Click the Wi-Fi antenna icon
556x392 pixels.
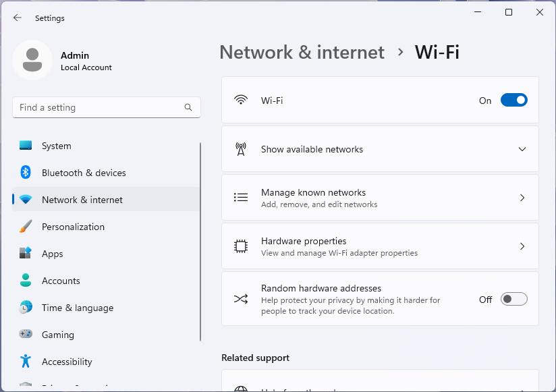tap(241, 99)
